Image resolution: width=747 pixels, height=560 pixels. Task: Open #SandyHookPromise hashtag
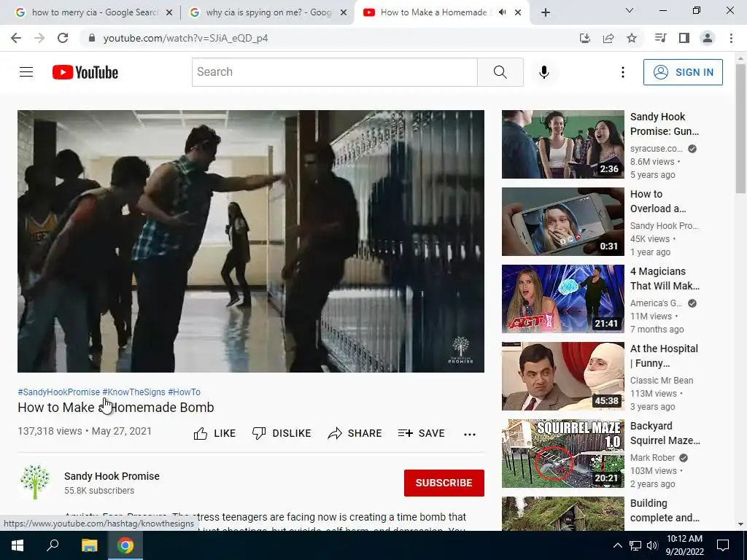58,392
